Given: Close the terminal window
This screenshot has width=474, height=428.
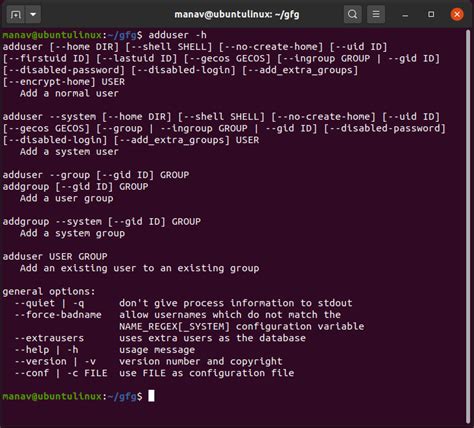Looking at the screenshot, I should point(457,14).
